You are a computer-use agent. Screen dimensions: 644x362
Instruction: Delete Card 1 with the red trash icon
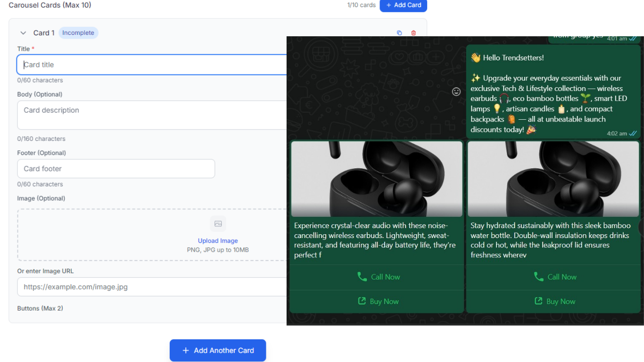point(413,33)
